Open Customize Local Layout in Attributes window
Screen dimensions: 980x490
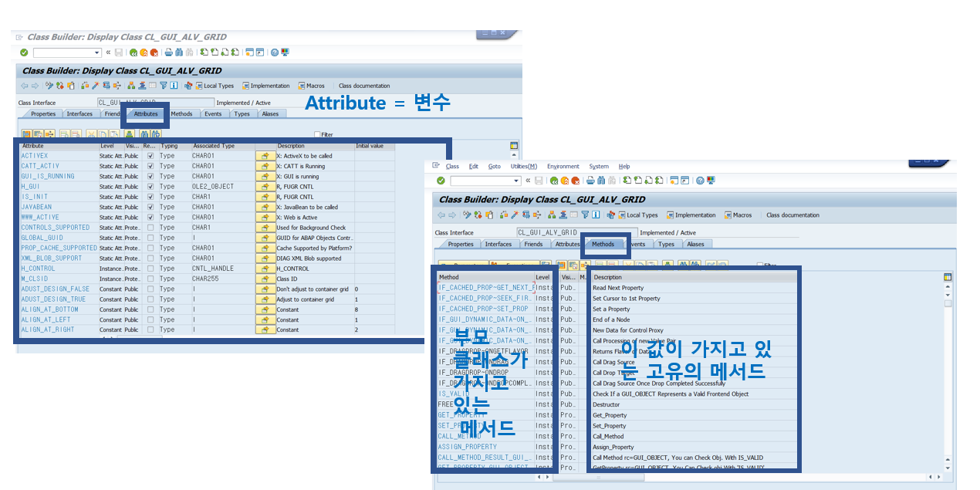coord(285,52)
